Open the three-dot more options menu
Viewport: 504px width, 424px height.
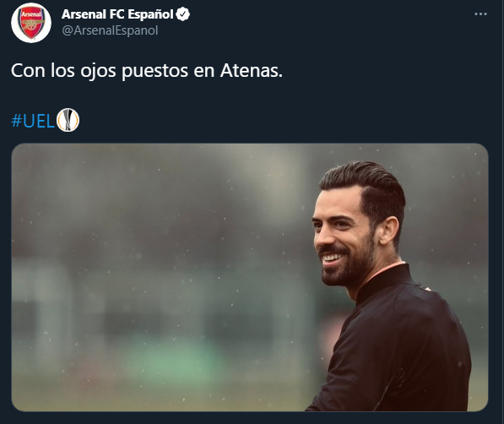pyautogui.click(x=480, y=14)
